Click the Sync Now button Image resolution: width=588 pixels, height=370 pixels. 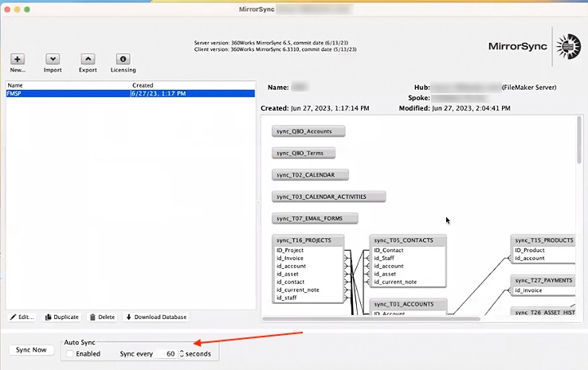click(31, 350)
